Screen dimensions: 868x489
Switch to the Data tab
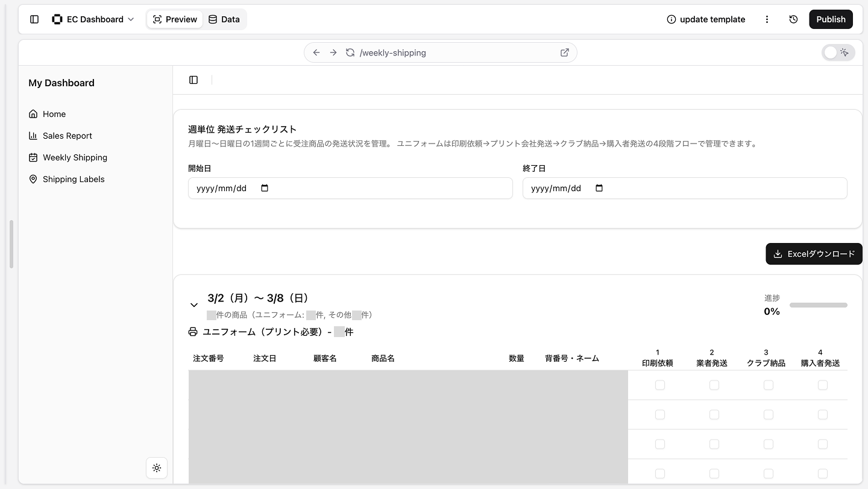pyautogui.click(x=224, y=19)
